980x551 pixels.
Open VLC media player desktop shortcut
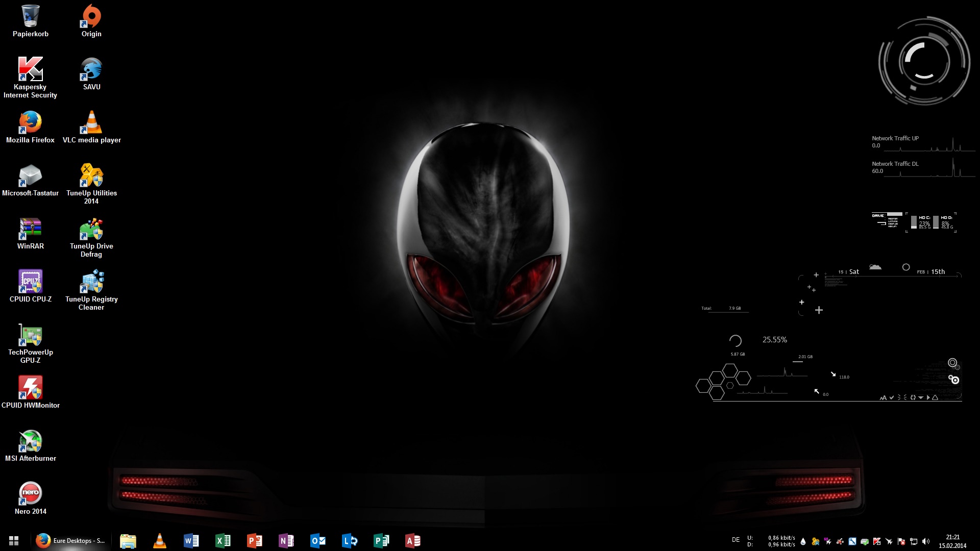[91, 128]
